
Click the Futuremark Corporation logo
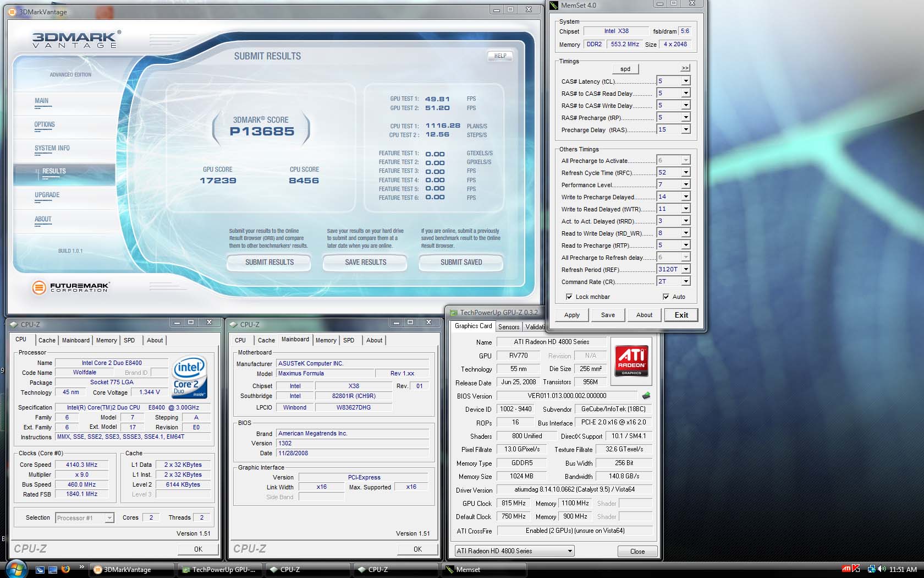pyautogui.click(x=70, y=287)
